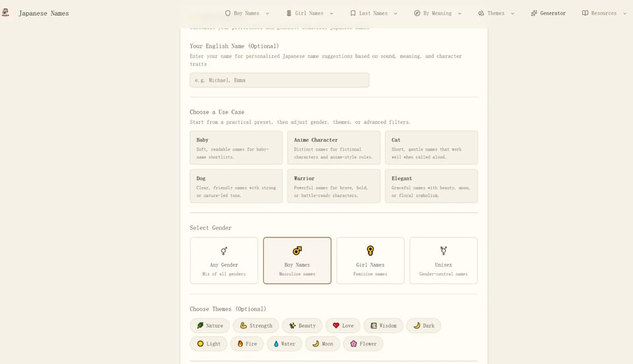Click the droplet icon on Water chip
Image resolution: width=633 pixels, height=364 pixels.
(276, 344)
